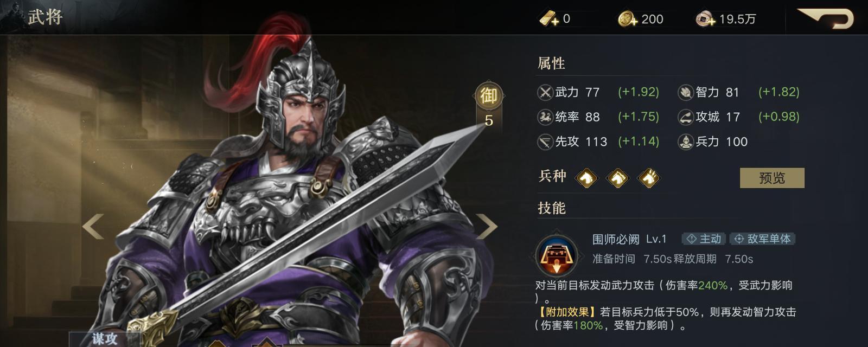Tap the 武将 page title

click(x=46, y=17)
